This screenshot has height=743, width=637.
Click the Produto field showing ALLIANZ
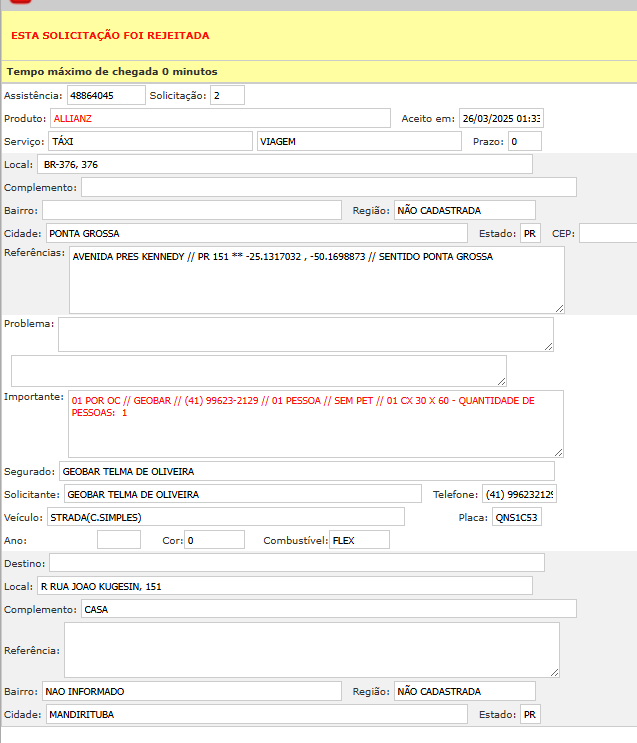219,118
